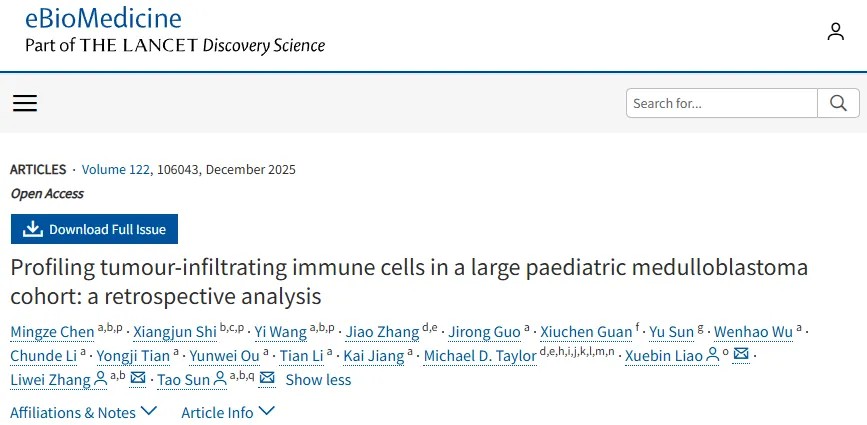Click the person profile icon beside Xuebin Liao
Screen dimensions: 867x425
pyautogui.click(x=713, y=355)
